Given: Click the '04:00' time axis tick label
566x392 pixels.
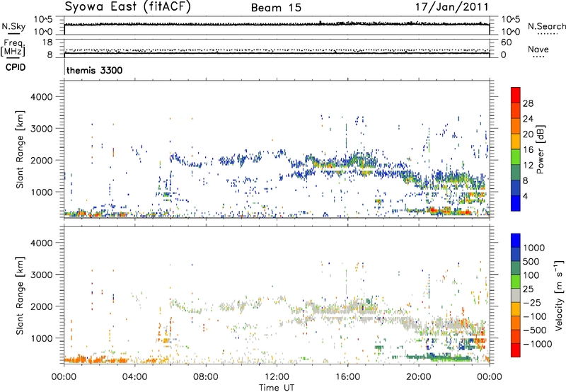Looking at the screenshot, I should pos(134,377).
